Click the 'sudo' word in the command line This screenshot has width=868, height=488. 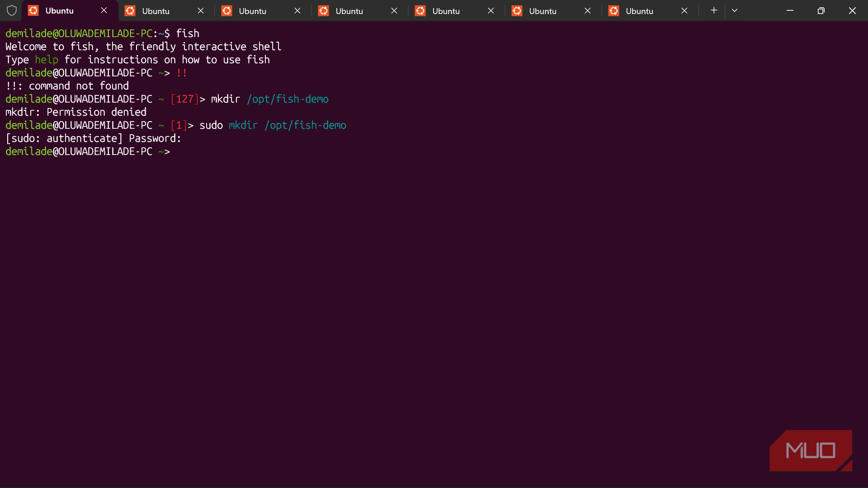(x=211, y=125)
